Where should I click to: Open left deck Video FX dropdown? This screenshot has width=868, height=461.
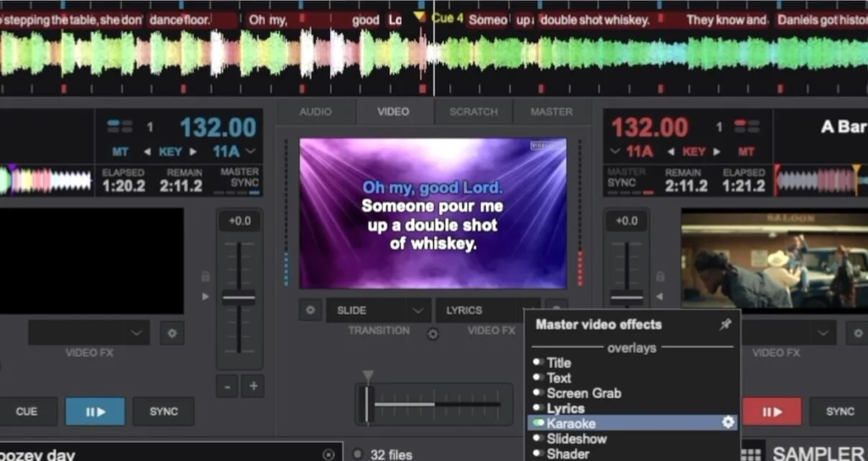coord(137,333)
